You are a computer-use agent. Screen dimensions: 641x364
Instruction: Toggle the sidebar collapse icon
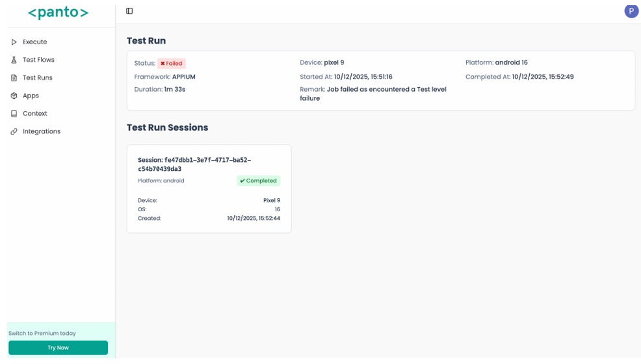[129, 11]
